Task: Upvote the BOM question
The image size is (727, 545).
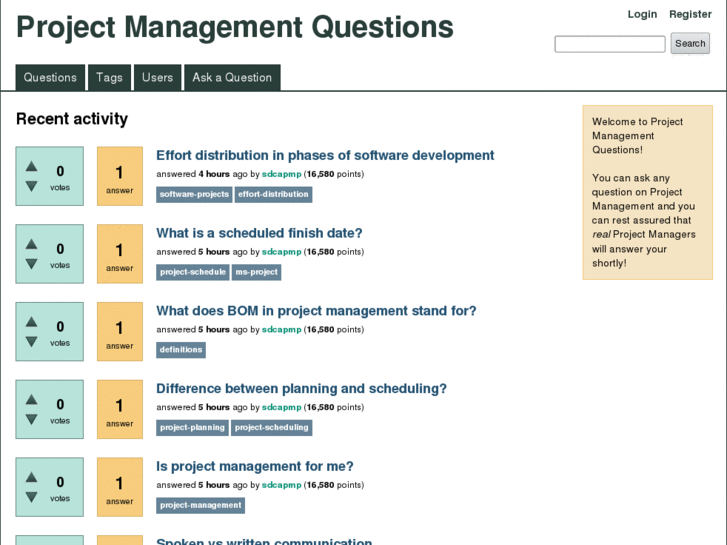Action: pos(31,322)
